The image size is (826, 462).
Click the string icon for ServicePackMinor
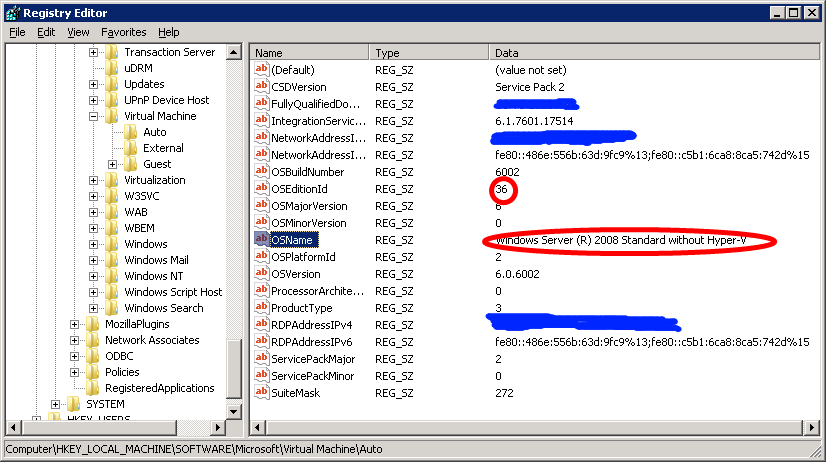[261, 375]
